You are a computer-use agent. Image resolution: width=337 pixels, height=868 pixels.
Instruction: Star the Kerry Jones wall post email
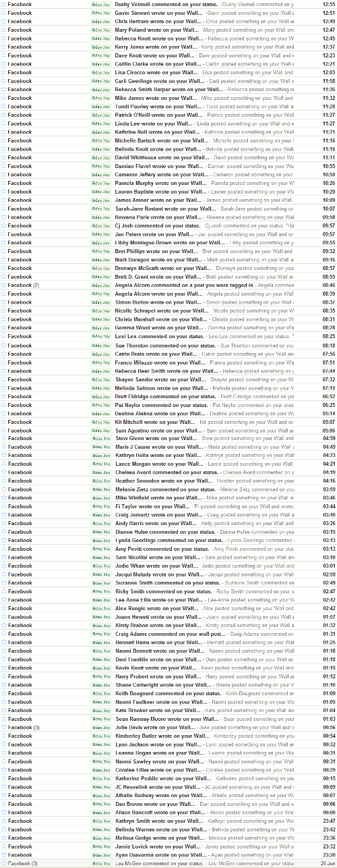coord(4,47)
